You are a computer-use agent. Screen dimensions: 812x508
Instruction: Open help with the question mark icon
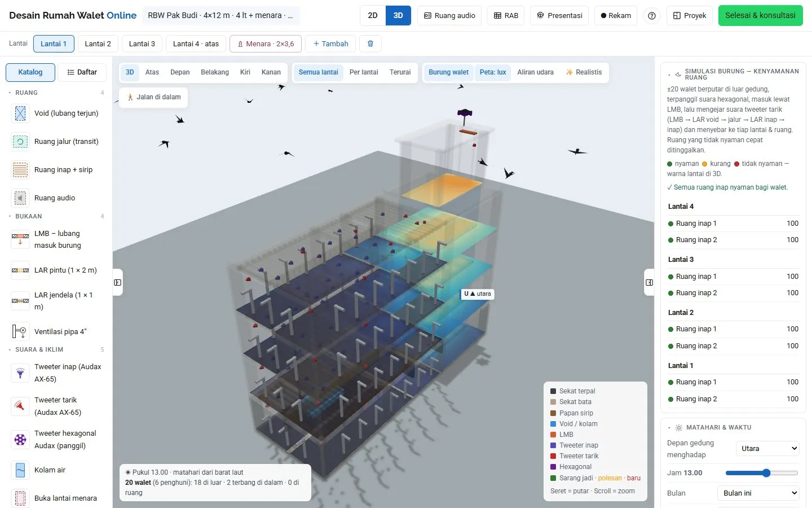[652, 16]
